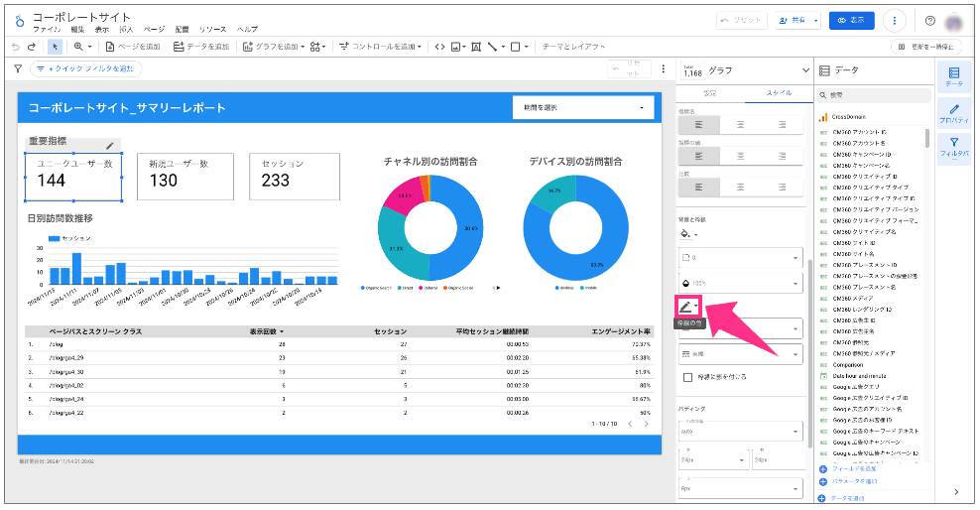Go to the previous table page arrow
The width and height of the screenshot is (980, 510).
630,424
